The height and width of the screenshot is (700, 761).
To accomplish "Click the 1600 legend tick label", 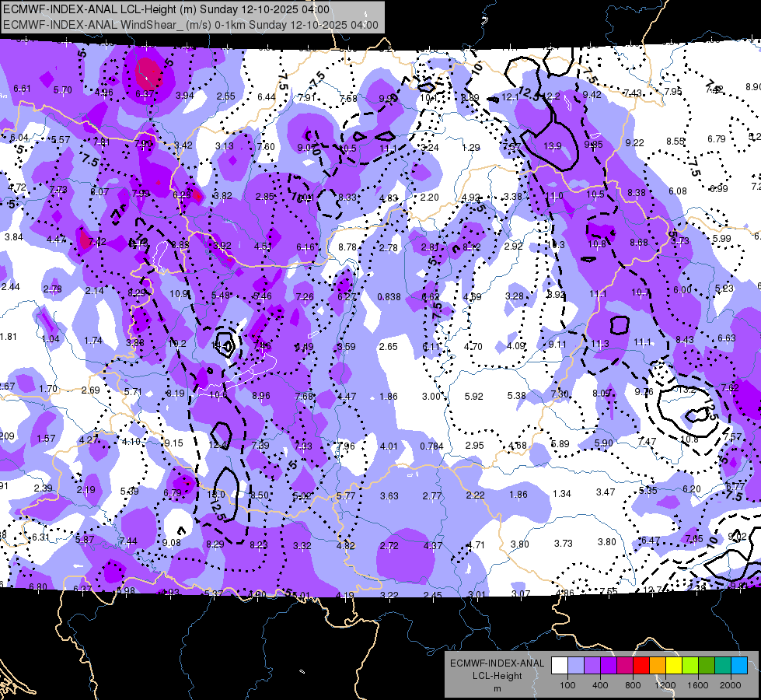I will tap(697, 685).
